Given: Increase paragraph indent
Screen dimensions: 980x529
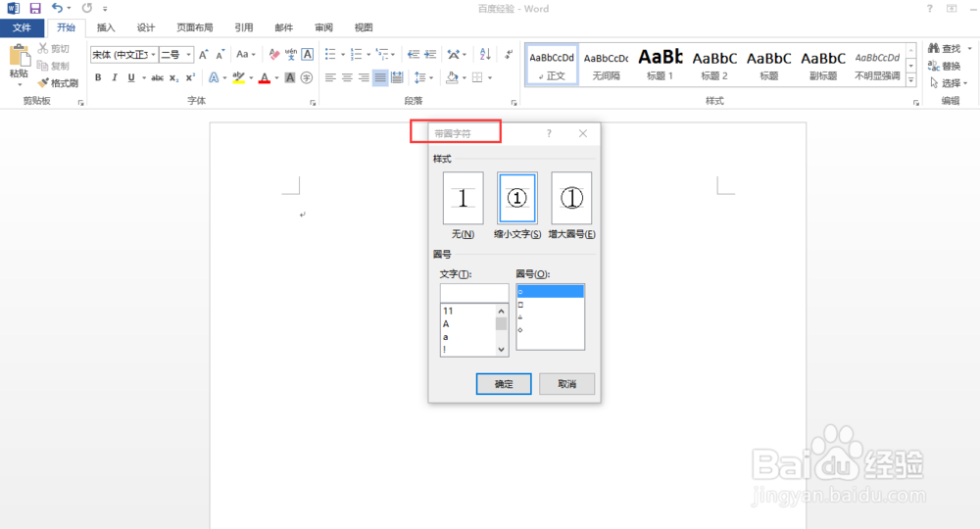Looking at the screenshot, I should pyautogui.click(x=430, y=54).
